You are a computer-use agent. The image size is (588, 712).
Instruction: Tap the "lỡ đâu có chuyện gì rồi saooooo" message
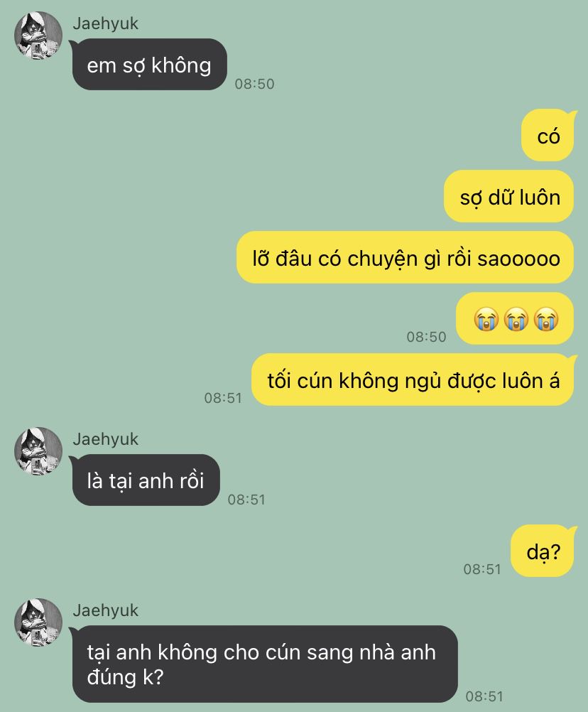click(x=405, y=257)
